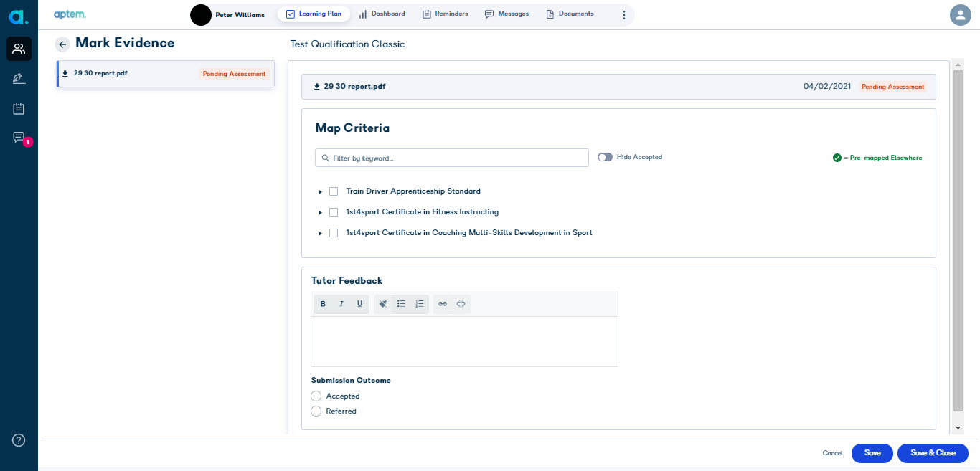Check Train Driver Apprenticeship Standard box
The height and width of the screenshot is (471, 980).
pyautogui.click(x=334, y=191)
